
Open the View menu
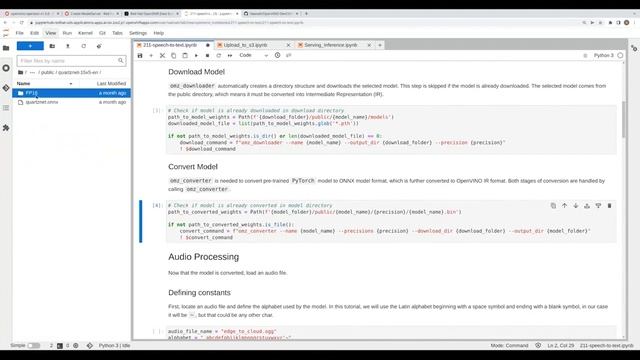51,33
